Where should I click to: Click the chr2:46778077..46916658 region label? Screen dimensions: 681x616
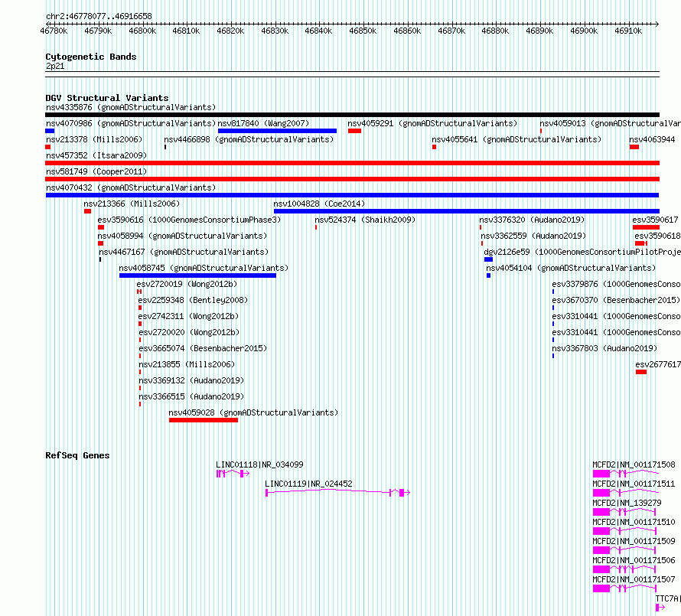(99, 16)
